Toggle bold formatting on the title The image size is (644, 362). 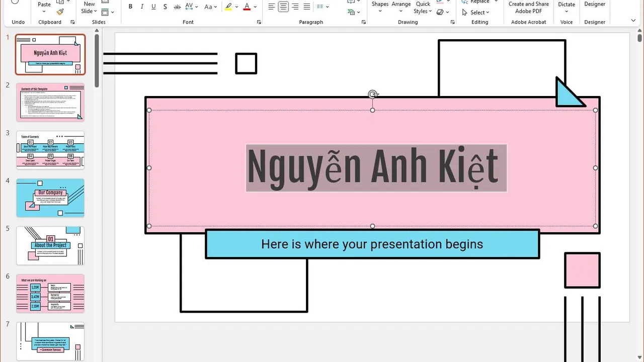pyautogui.click(x=130, y=7)
